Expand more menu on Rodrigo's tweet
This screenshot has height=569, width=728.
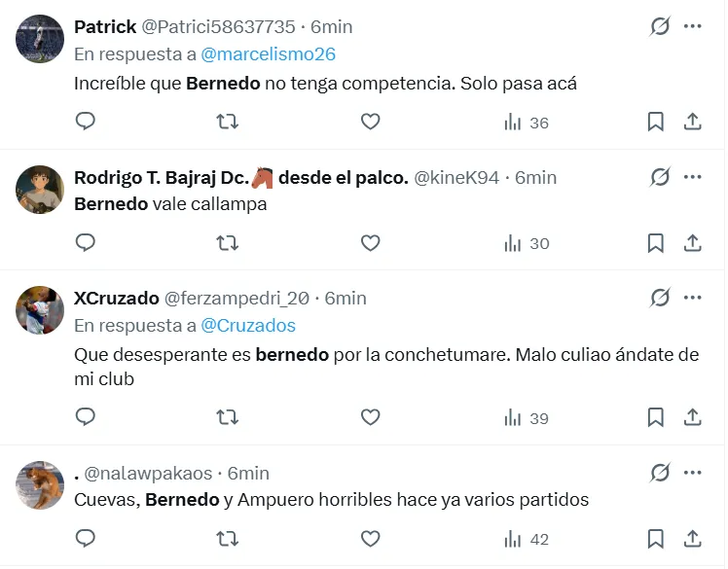pyautogui.click(x=693, y=177)
